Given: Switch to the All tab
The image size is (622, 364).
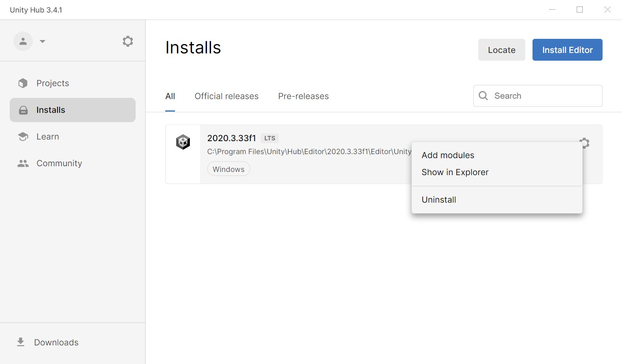Looking at the screenshot, I should [170, 96].
